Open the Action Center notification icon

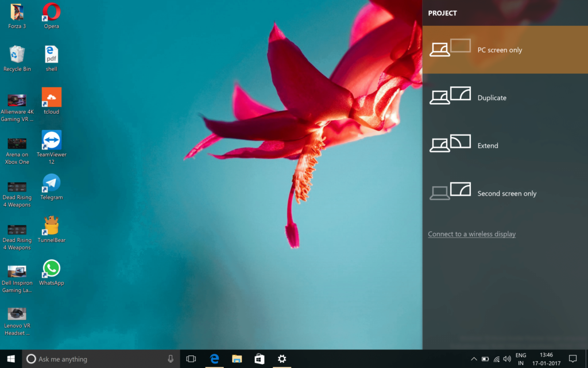coord(572,359)
